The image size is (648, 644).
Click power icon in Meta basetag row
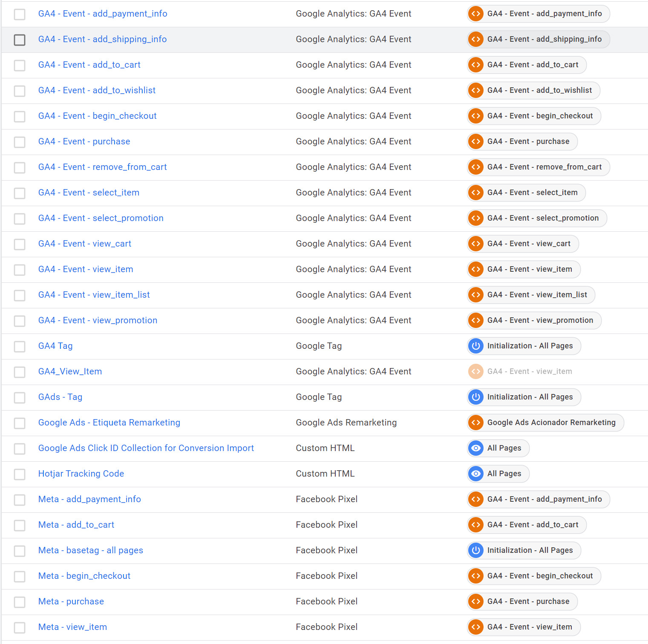[476, 550]
